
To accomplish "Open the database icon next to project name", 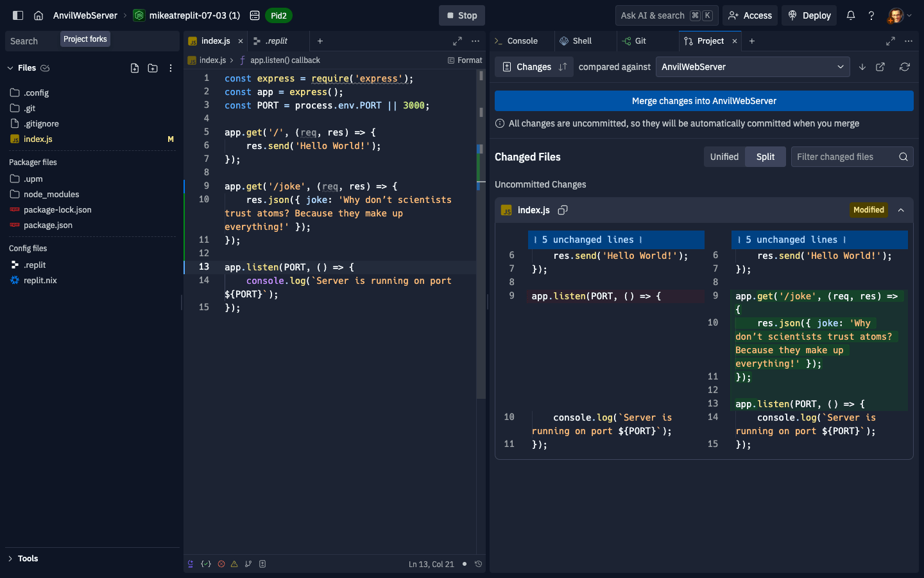I will pos(255,15).
